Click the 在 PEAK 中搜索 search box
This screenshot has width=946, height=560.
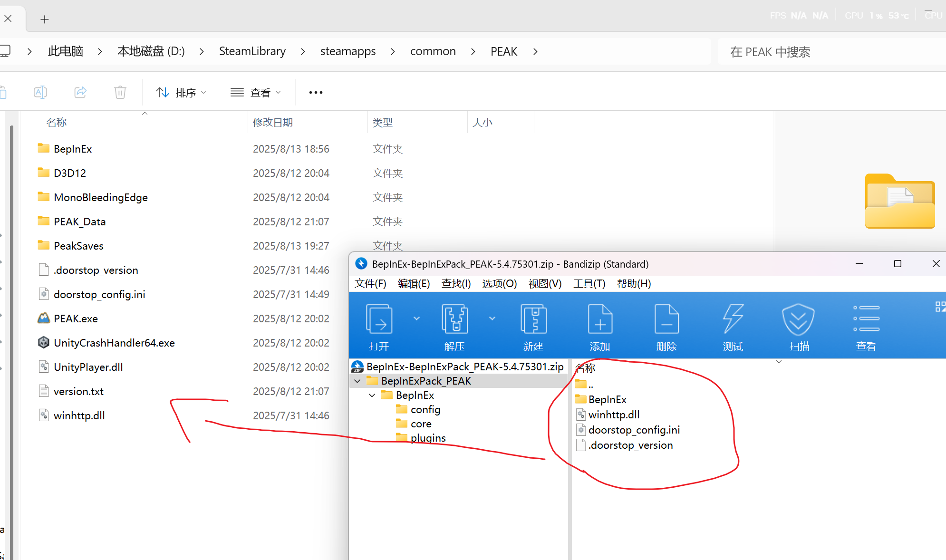coord(832,51)
